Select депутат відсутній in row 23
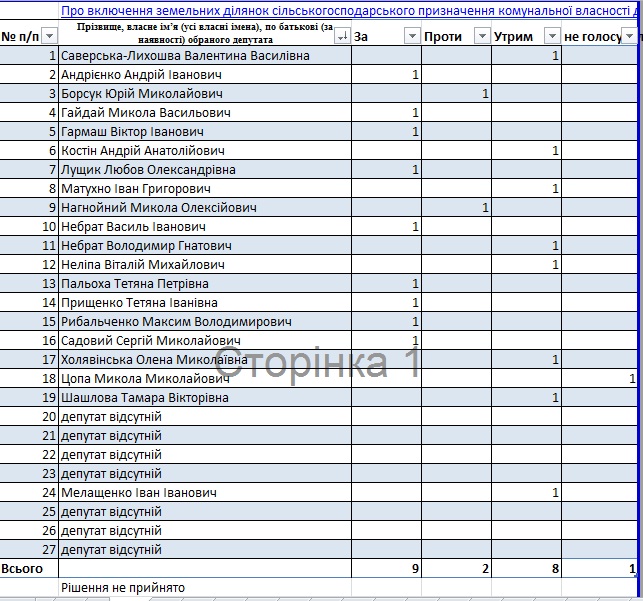The height and width of the screenshot is (601, 643). coord(205,474)
